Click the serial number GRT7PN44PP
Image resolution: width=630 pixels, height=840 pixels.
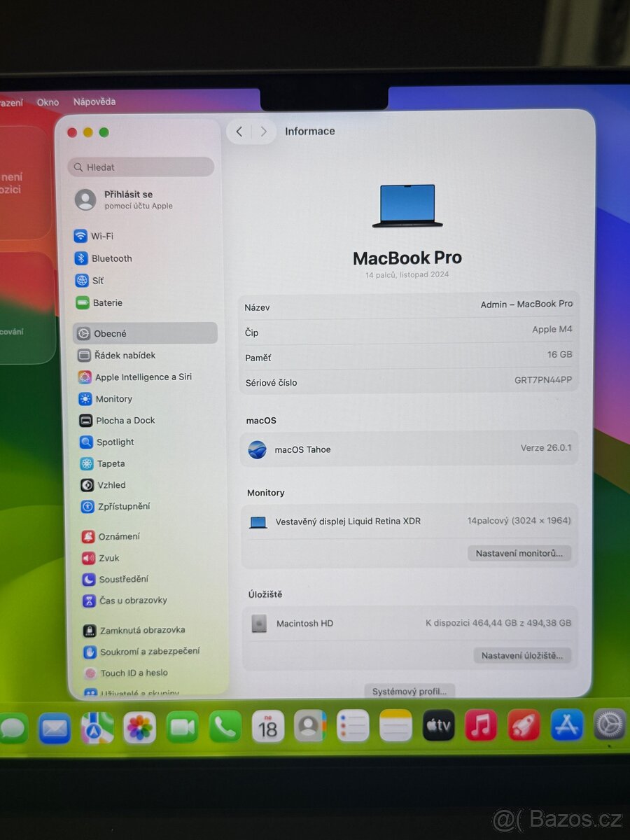tap(542, 380)
